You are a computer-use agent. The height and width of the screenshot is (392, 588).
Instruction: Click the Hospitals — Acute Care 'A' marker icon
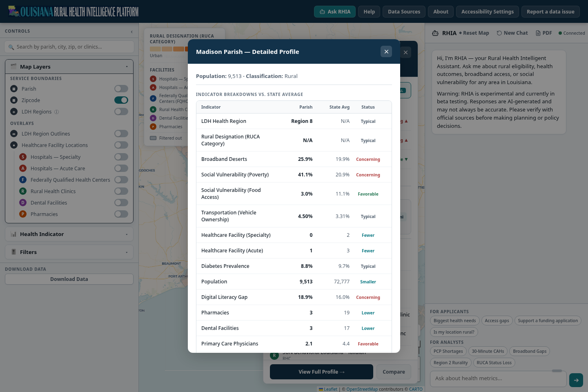click(x=23, y=168)
